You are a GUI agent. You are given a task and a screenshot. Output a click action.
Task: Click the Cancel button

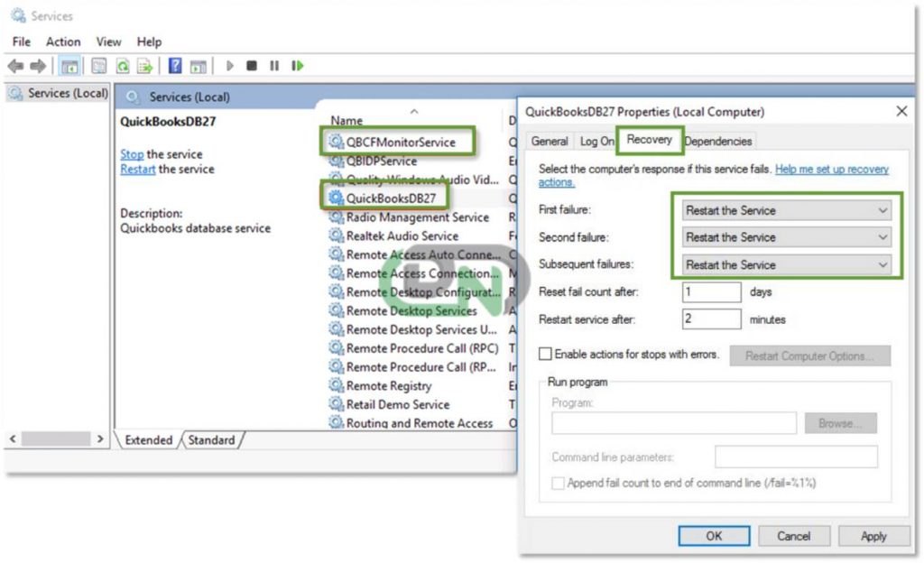tap(794, 536)
